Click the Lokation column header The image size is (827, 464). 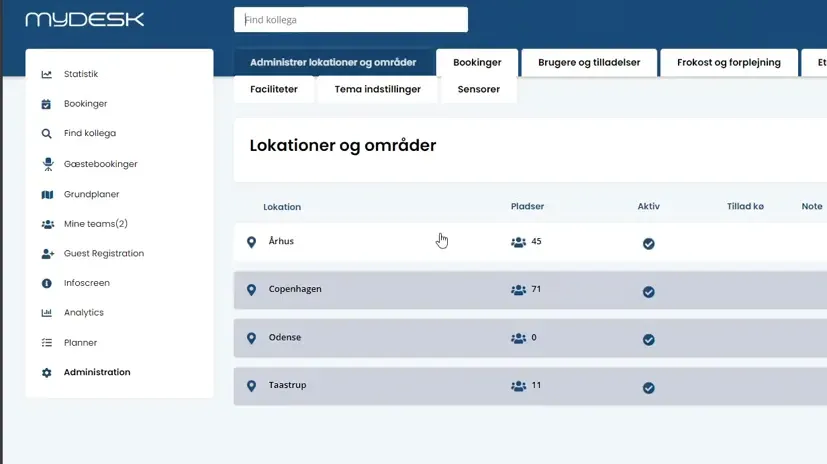point(282,207)
